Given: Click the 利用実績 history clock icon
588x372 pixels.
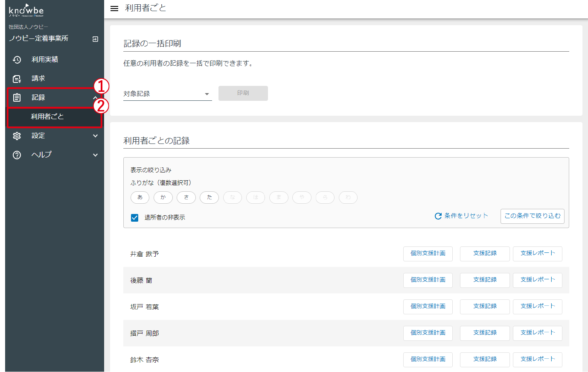Looking at the screenshot, I should (17, 60).
